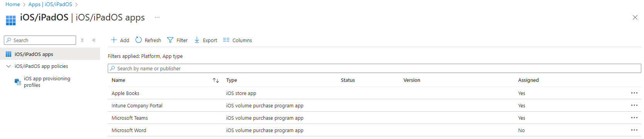Open the Columns chooser
Viewport: 644px width, 139px height.
click(237, 40)
